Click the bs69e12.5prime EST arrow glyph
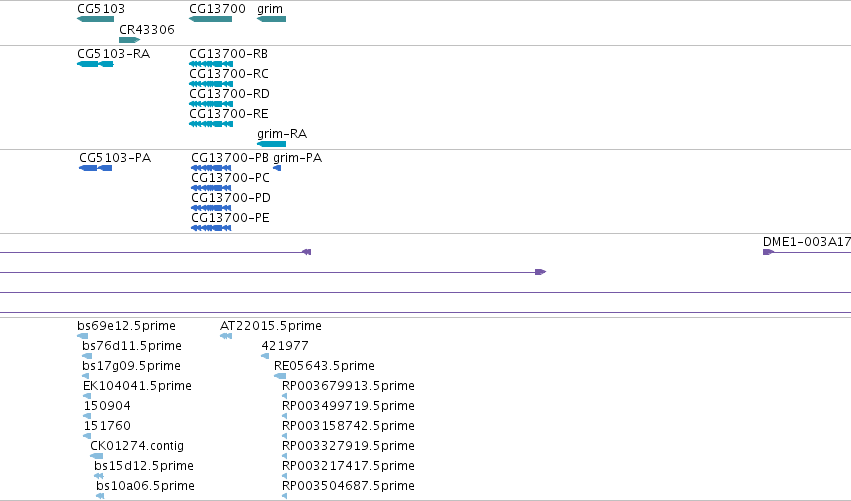The height and width of the screenshot is (501, 851). pos(82,336)
